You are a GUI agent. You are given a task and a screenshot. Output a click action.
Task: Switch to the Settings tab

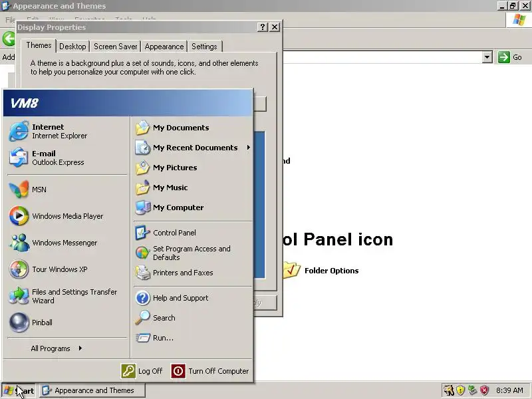[204, 47]
